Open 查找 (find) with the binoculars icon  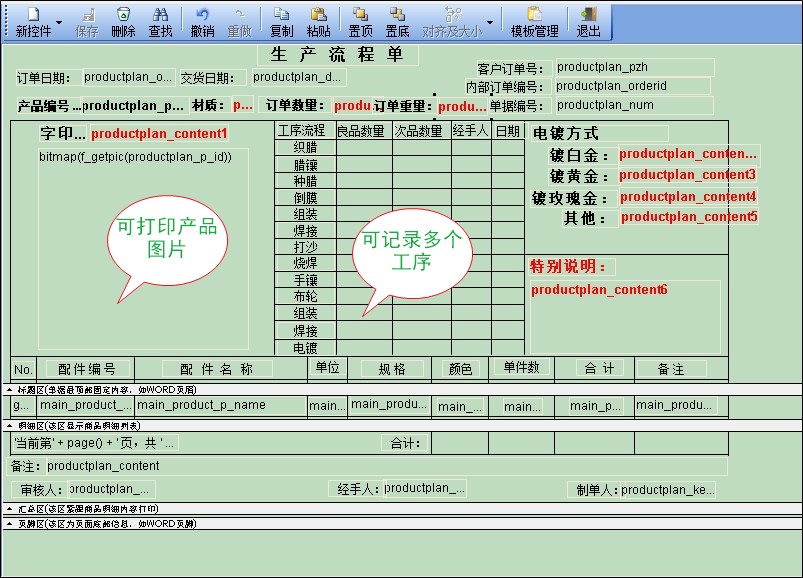click(x=160, y=21)
